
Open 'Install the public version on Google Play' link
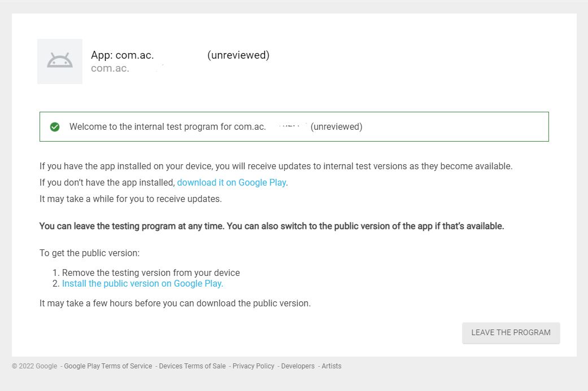(x=142, y=283)
